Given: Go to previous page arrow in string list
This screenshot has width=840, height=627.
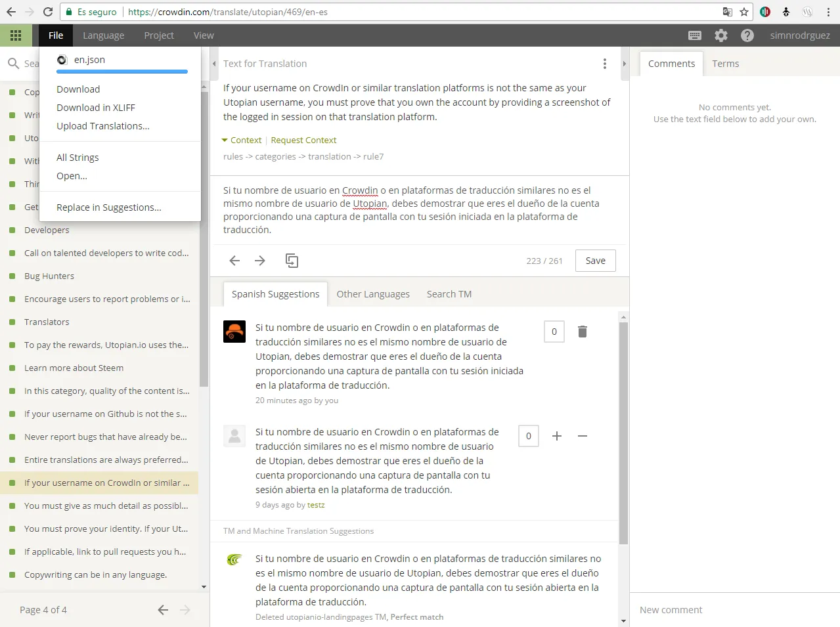Looking at the screenshot, I should tap(164, 610).
